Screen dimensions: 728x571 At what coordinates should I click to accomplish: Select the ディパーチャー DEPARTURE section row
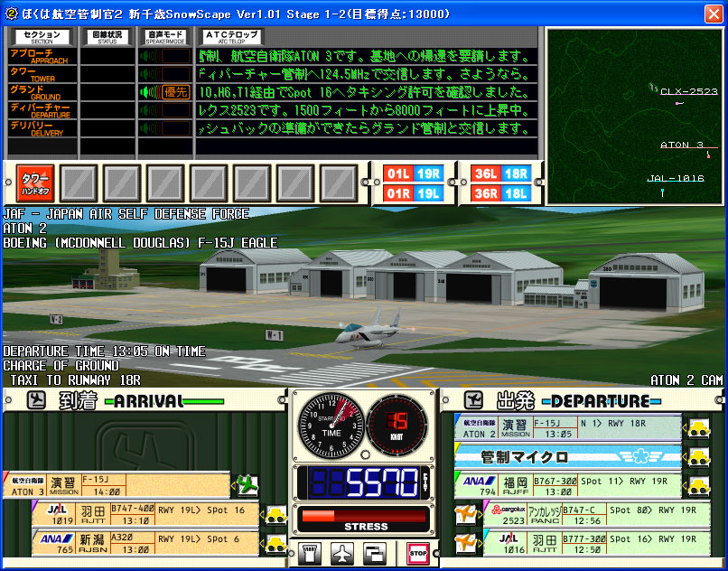(42, 110)
